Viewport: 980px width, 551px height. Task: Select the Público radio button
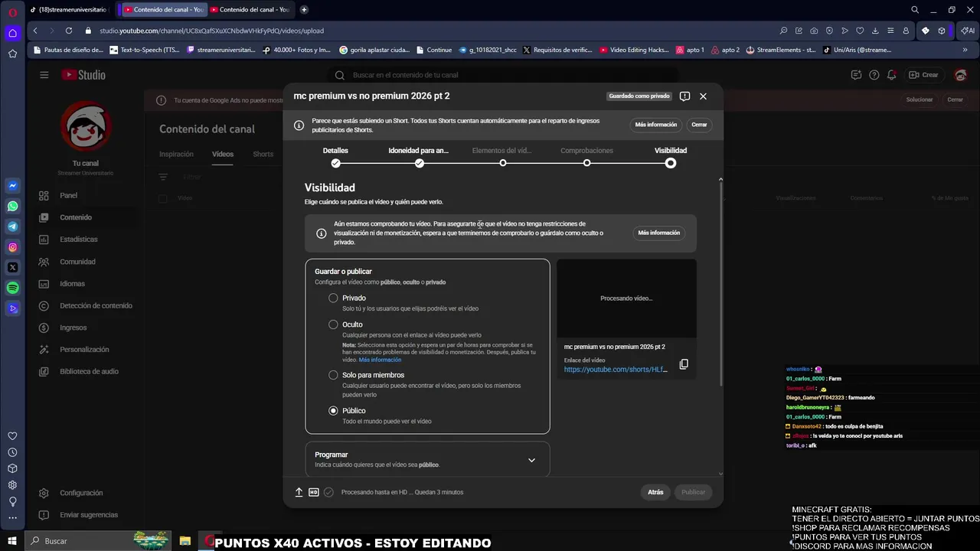pyautogui.click(x=333, y=411)
